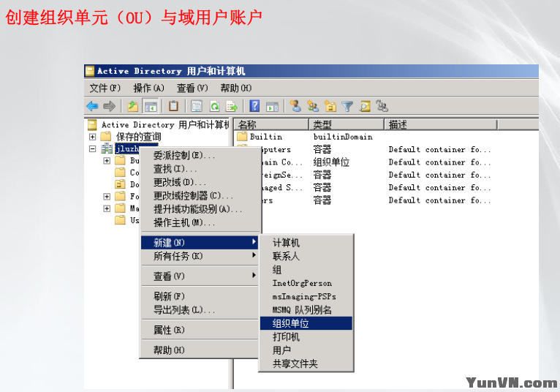Select 联系人 in New submenu
560x392 pixels.
tap(306, 256)
